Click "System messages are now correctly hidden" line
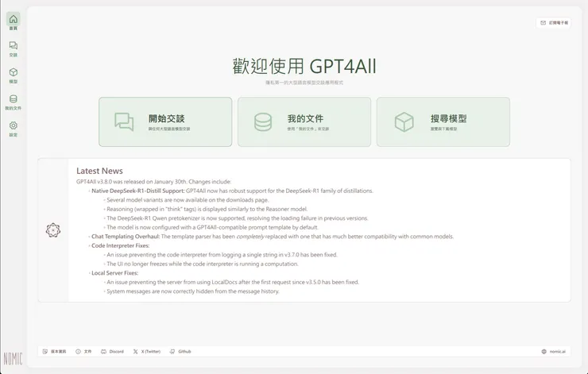This screenshot has height=374, width=588. (193, 291)
